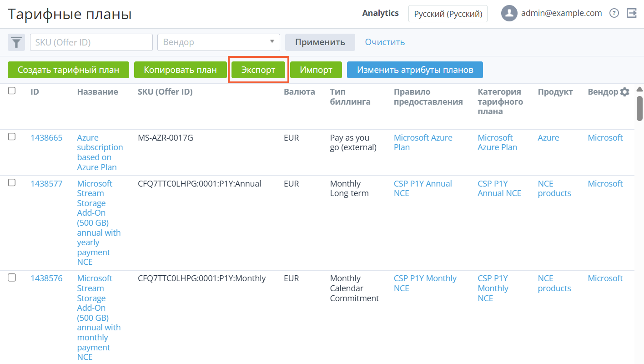
Task: Click SKU CFQ7TTC0LHPG:0001:P1Y:Annual cell
Action: [x=200, y=183]
